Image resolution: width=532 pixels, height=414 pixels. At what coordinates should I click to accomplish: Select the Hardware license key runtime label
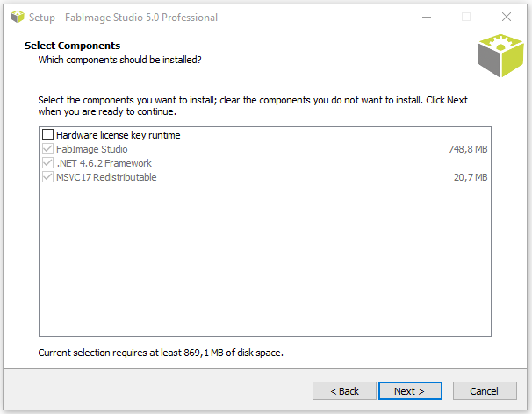[118, 135]
